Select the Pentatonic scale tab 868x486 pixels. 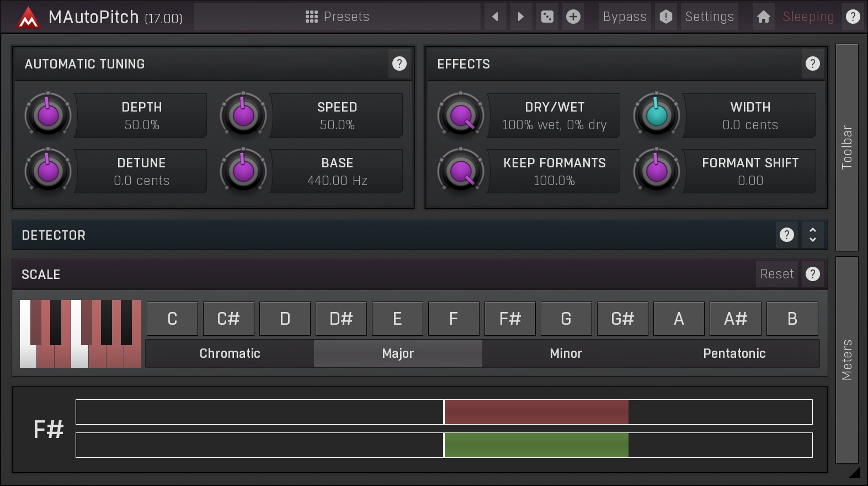(x=734, y=353)
